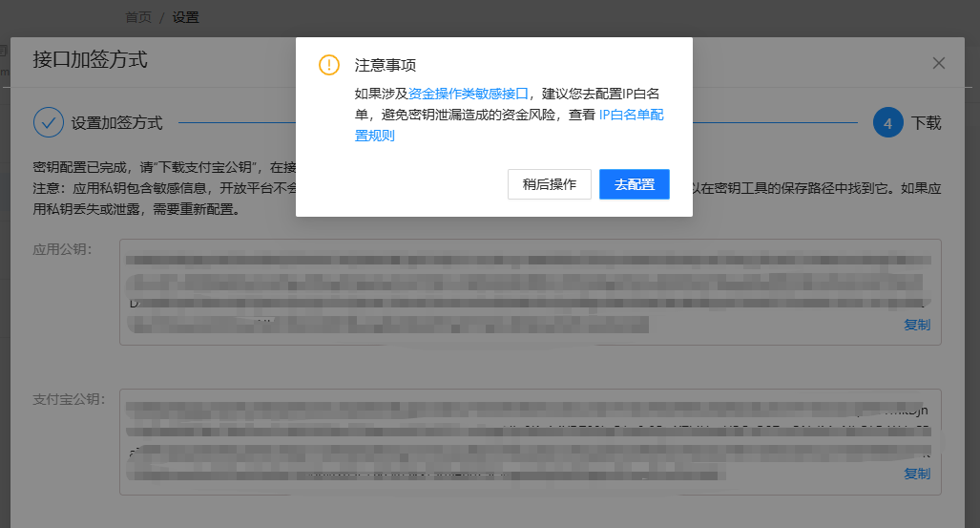Click the 接口加签方式 dialog title
This screenshot has height=528, width=980.
coord(90,60)
